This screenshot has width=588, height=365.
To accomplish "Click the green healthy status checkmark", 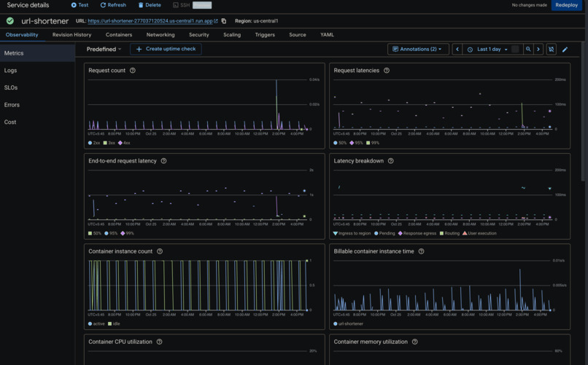I will pos(10,21).
